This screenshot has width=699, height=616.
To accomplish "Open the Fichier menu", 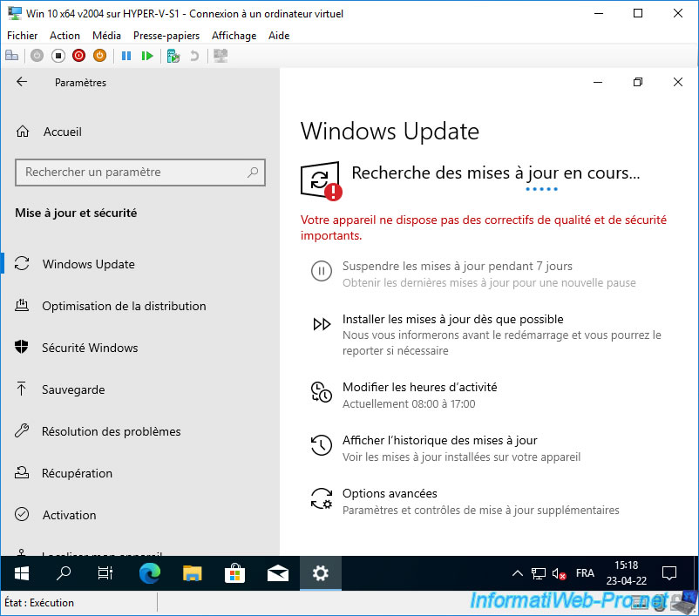I will [x=23, y=36].
